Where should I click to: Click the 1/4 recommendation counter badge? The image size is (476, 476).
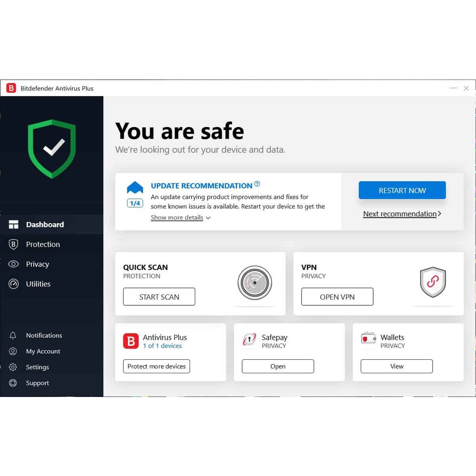click(135, 203)
